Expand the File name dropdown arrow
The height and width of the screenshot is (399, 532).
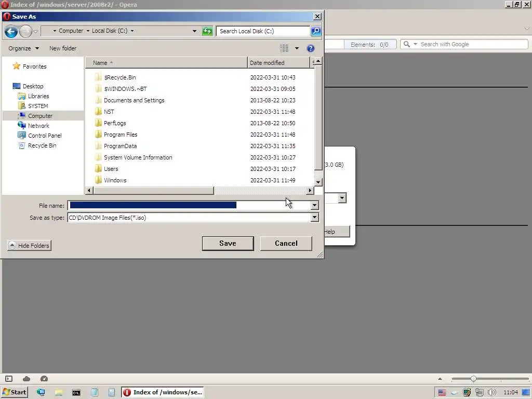coord(314,205)
